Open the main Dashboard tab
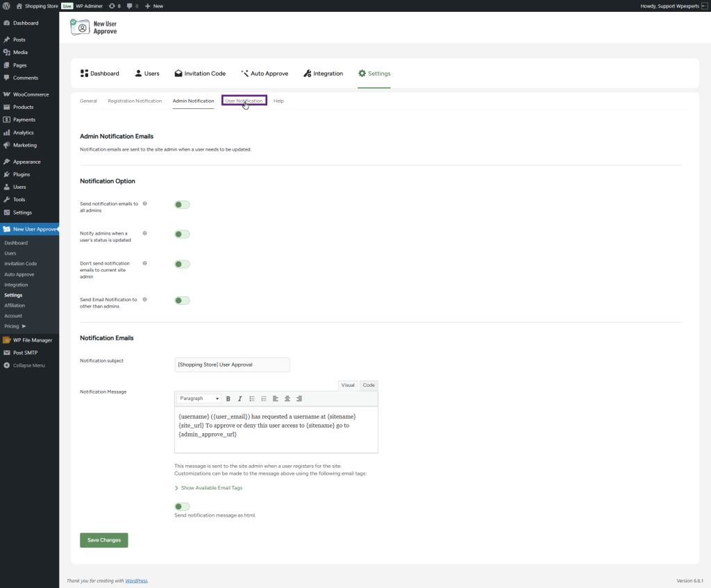 pyautogui.click(x=100, y=74)
